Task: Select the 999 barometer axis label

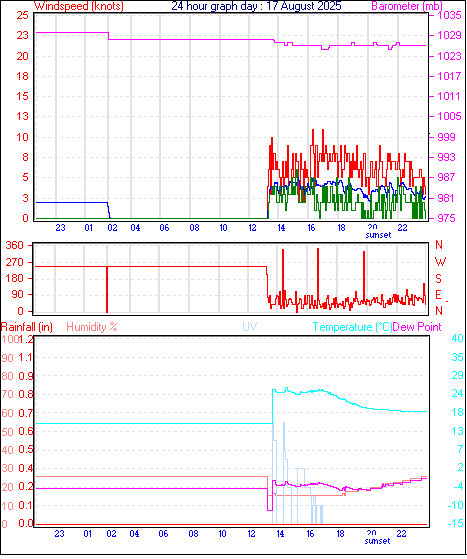Action: tap(446, 137)
